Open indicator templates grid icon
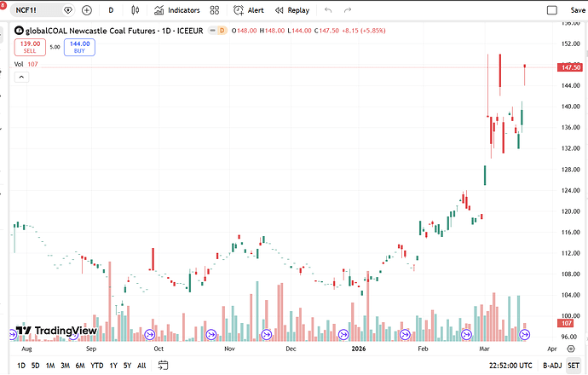Viewport: 588px width, 375px height. click(x=215, y=10)
